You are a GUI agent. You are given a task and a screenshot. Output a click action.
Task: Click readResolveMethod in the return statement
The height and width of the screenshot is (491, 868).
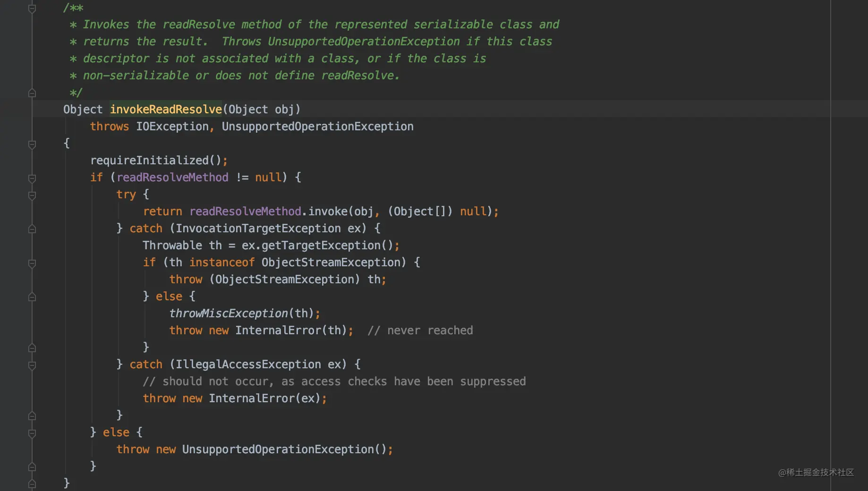pyautogui.click(x=245, y=212)
